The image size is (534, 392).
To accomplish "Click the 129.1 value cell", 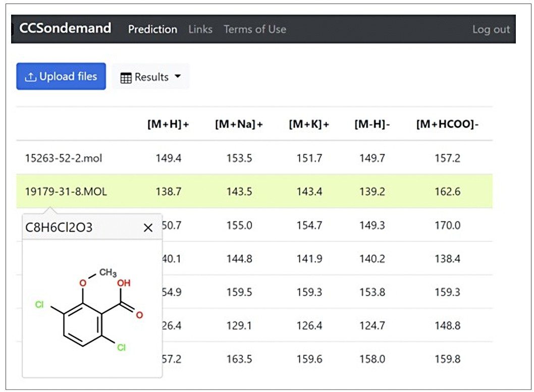I will point(239,325).
